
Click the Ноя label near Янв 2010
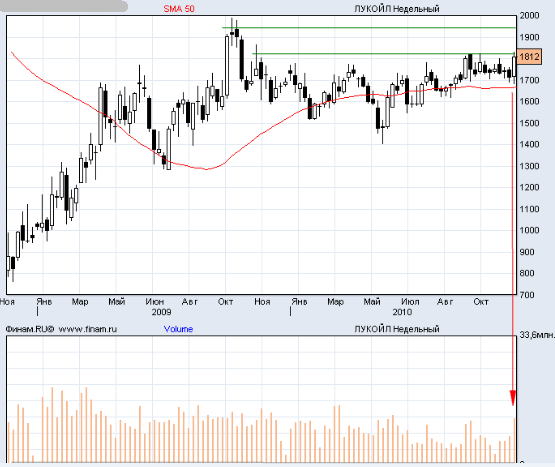tap(262, 302)
